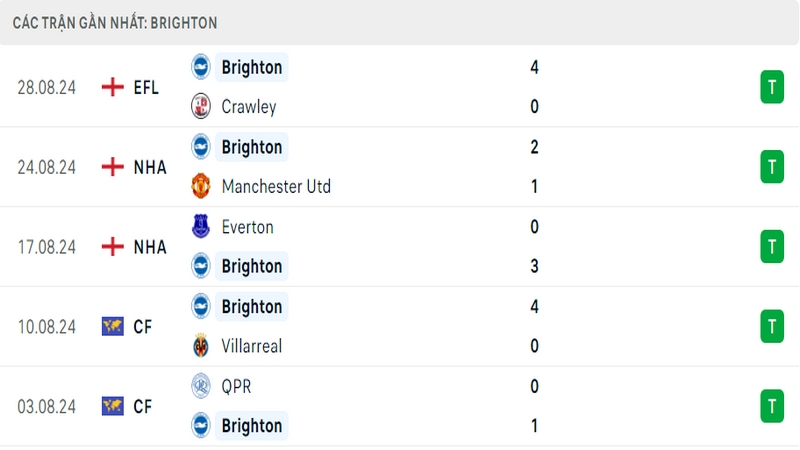This screenshot has width=800, height=450.
Task: Click the QPR club crest icon
Action: [201, 386]
